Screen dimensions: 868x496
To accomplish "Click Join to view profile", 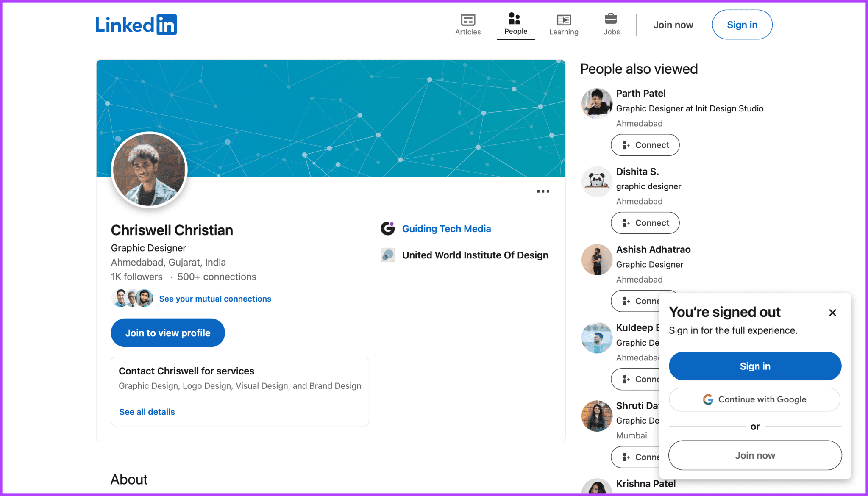I will [x=168, y=333].
